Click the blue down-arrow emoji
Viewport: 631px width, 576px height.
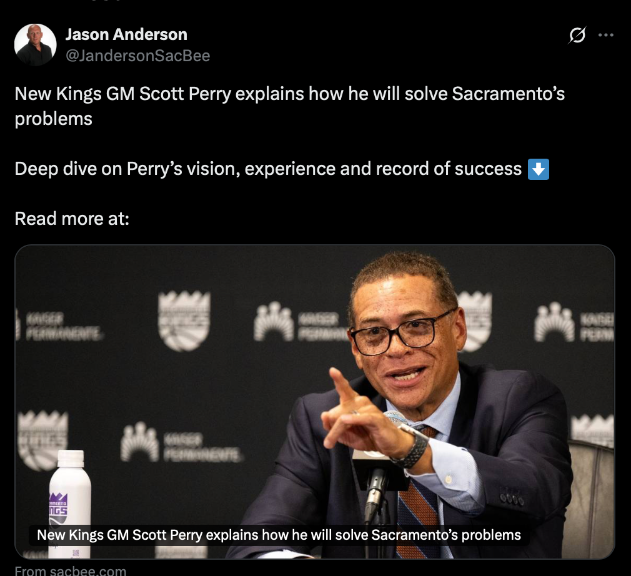[x=539, y=169]
